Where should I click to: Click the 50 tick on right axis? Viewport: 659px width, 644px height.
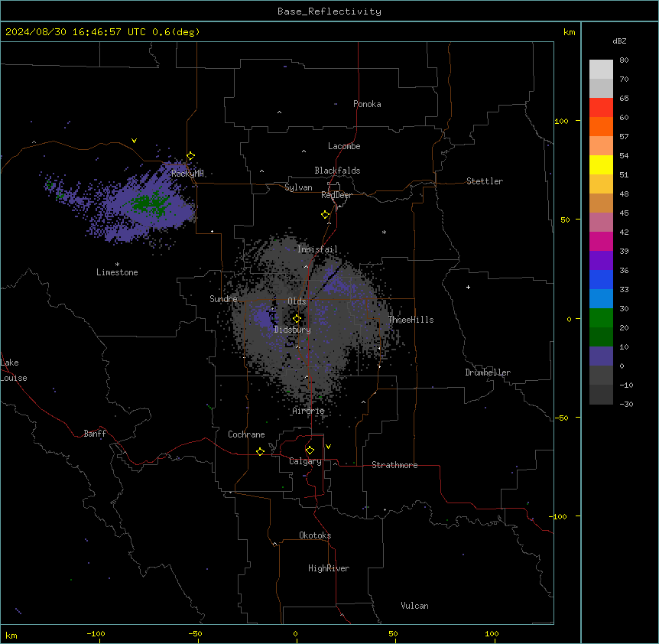coord(565,220)
